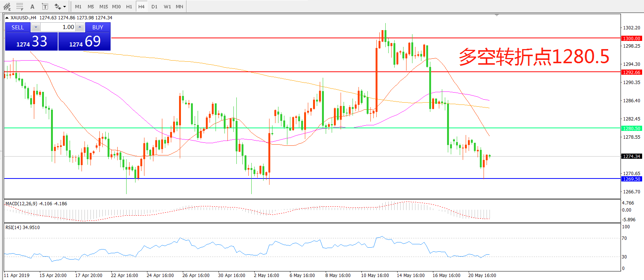Open the arrows tool dropdown arrow
The width and height of the screenshot is (644, 280).
point(65,7)
